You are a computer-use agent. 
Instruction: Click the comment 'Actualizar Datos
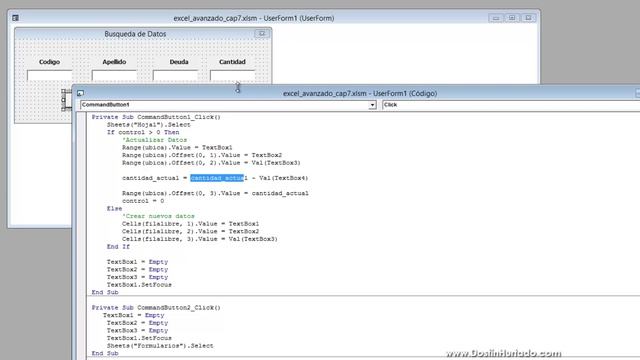(x=154, y=140)
